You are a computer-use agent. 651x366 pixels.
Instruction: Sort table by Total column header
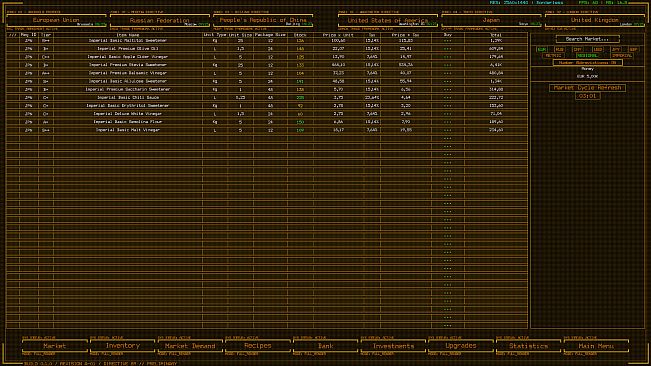pyautogui.click(x=496, y=35)
